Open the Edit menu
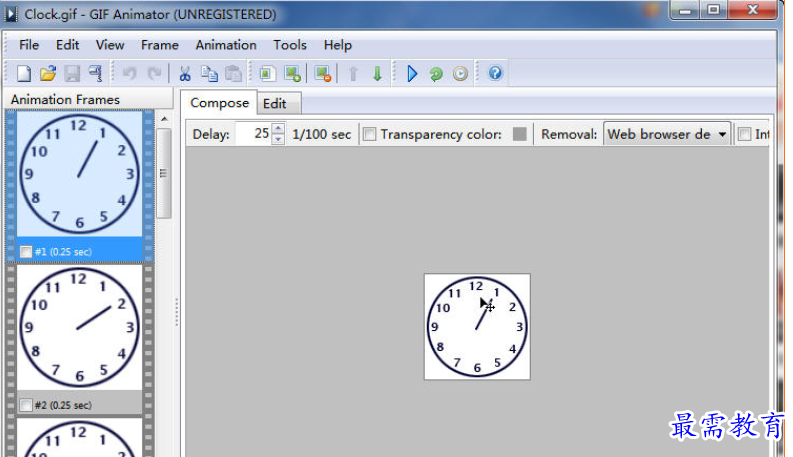The height and width of the screenshot is (457, 793). tap(67, 45)
